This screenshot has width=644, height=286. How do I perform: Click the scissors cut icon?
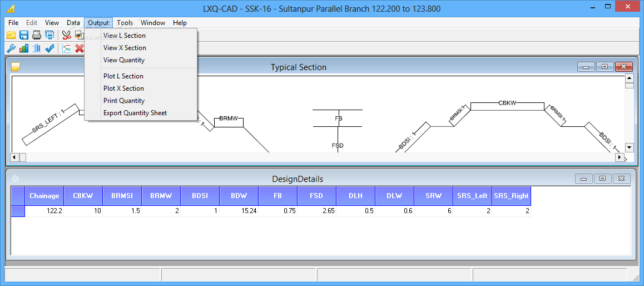[x=67, y=35]
